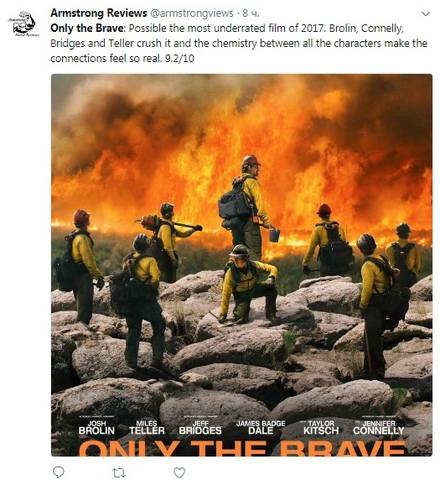Expand the tweet options chevron menu
440x480 pixels.
pos(426,14)
